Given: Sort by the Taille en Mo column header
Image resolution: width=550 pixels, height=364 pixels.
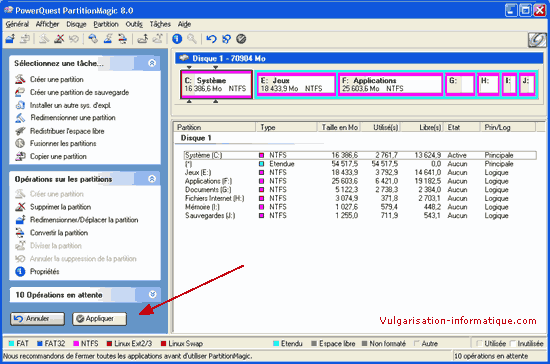Looking at the screenshot, I should (x=339, y=127).
